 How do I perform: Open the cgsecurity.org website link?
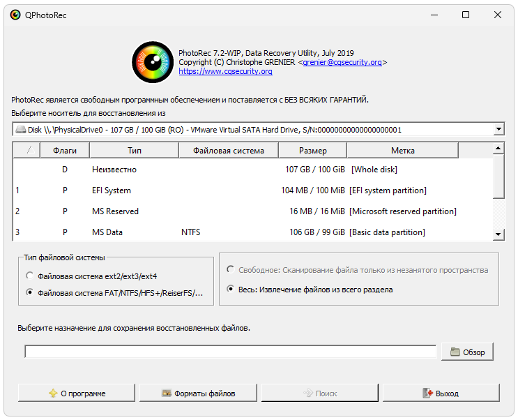225,71
